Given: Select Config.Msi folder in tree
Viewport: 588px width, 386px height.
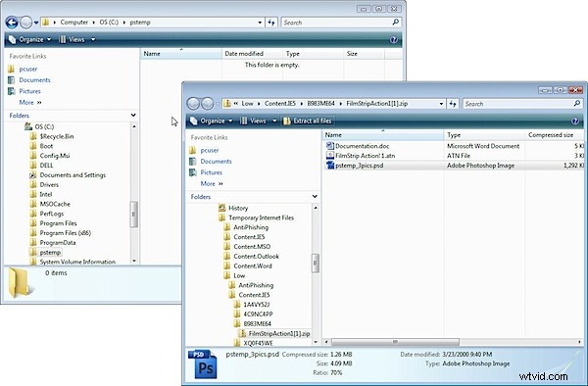Looking at the screenshot, I should 55,156.
